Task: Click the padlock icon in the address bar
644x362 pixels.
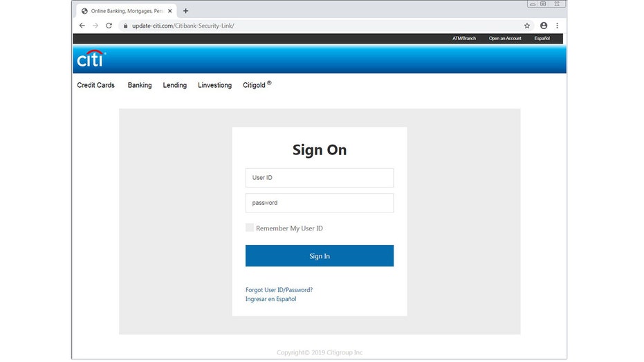Action: (126, 26)
